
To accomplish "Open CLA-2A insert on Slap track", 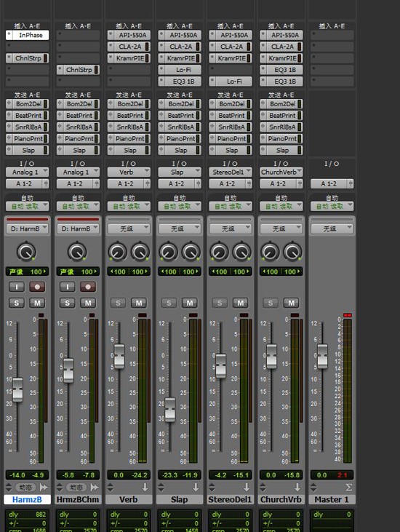I will 180,47.
